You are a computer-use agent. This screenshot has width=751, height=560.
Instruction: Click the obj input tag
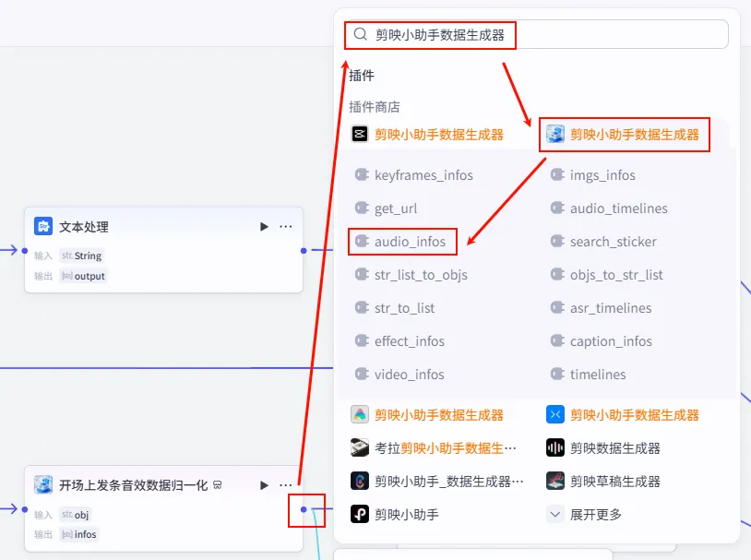click(76, 515)
